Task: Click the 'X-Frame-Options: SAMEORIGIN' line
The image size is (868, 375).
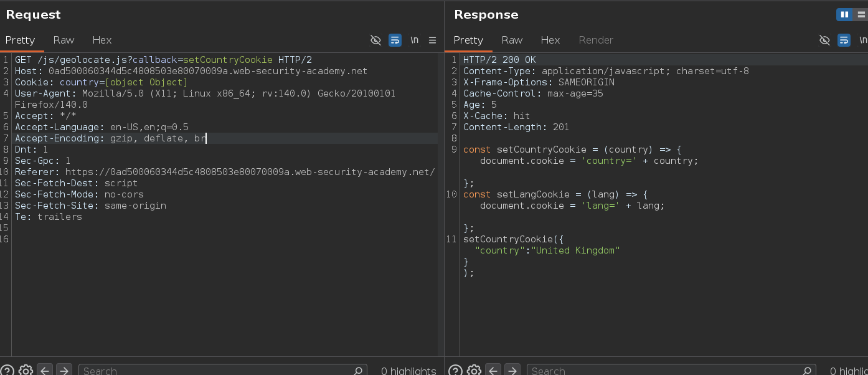Action: click(539, 82)
